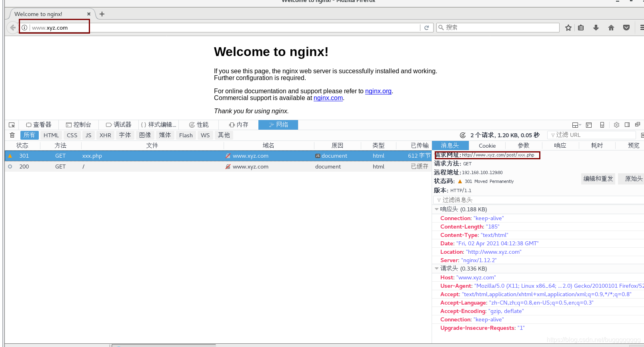Open the 耗时 timings detail tab
This screenshot has height=347, width=644.
597,146
